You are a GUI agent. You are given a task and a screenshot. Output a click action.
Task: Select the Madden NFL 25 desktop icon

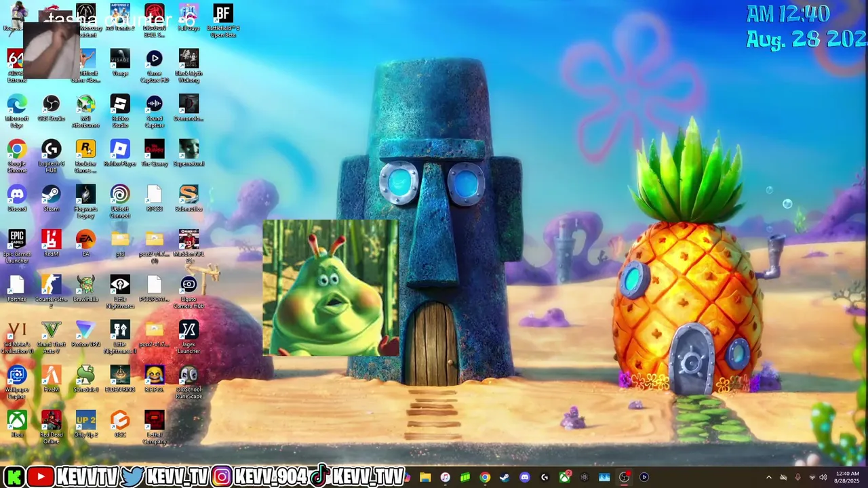tap(189, 247)
